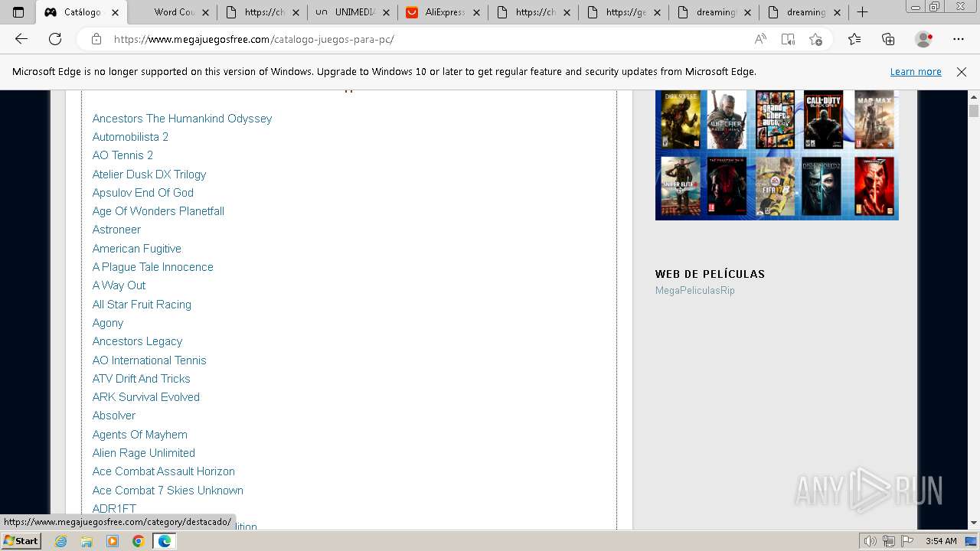Add this page to favorites
This screenshot has height=551, width=980.
[815, 39]
